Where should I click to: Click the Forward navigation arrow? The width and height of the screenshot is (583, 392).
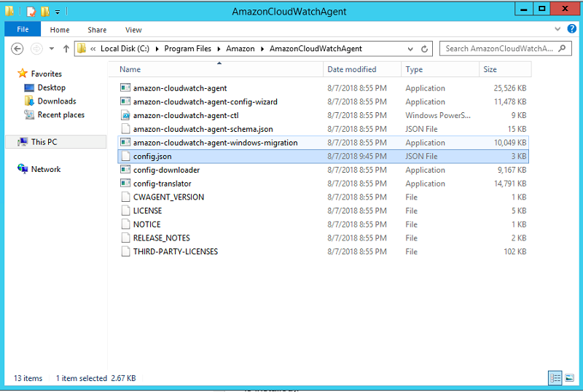click(36, 49)
